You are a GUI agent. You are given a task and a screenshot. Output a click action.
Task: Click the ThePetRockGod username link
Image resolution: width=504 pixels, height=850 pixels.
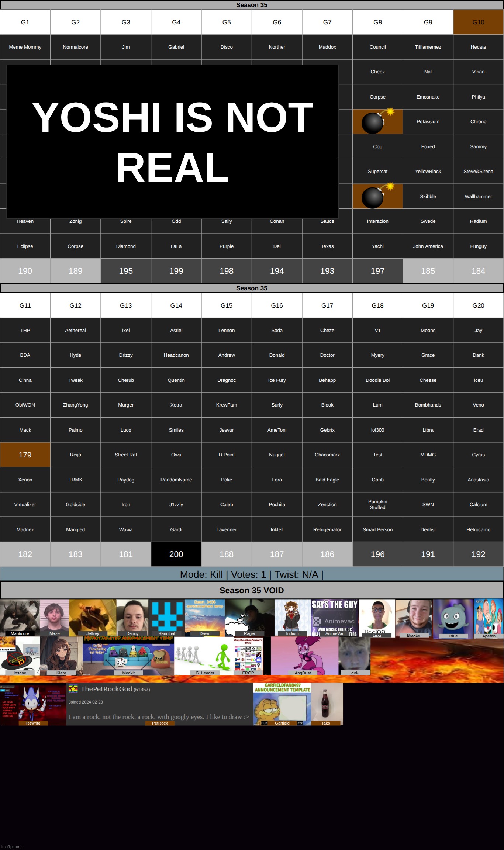(x=106, y=689)
